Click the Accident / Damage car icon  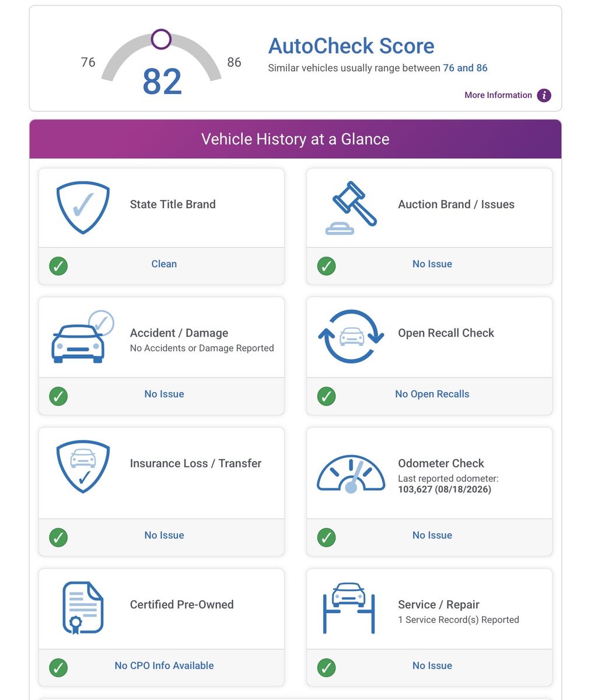pos(83,337)
